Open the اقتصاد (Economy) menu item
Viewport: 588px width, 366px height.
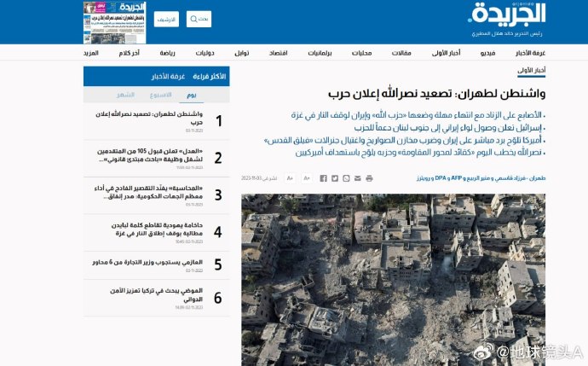[278, 53]
